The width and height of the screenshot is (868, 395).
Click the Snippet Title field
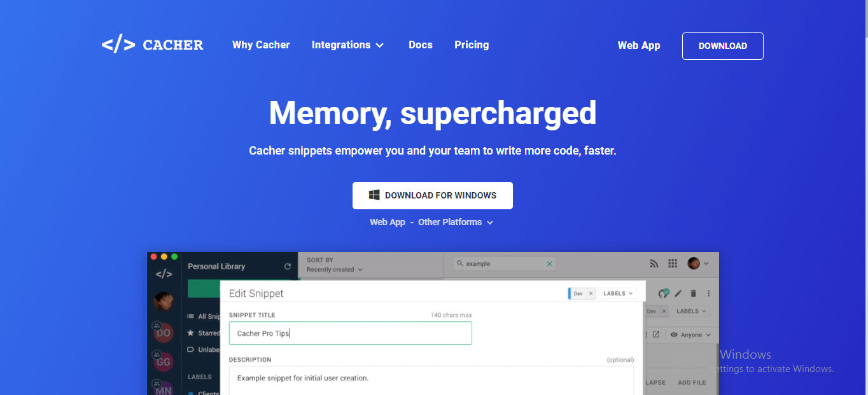(x=350, y=333)
